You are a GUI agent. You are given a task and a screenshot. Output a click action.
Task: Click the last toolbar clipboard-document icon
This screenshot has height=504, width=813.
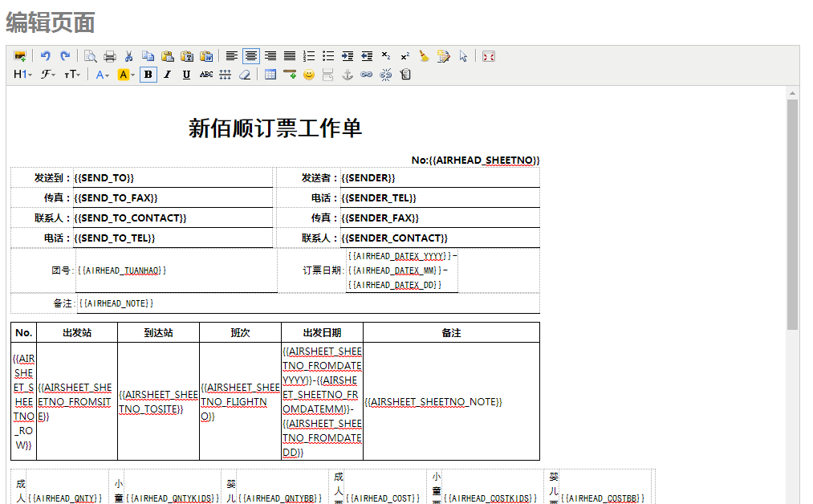[x=405, y=75]
